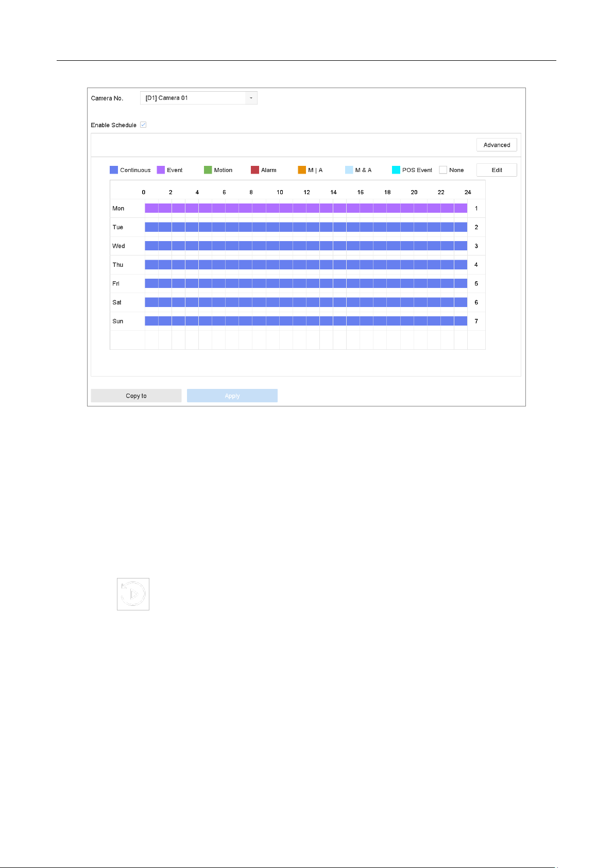The width and height of the screenshot is (614, 868).
Task: Click the Tue schedule bar
Action: click(x=306, y=227)
